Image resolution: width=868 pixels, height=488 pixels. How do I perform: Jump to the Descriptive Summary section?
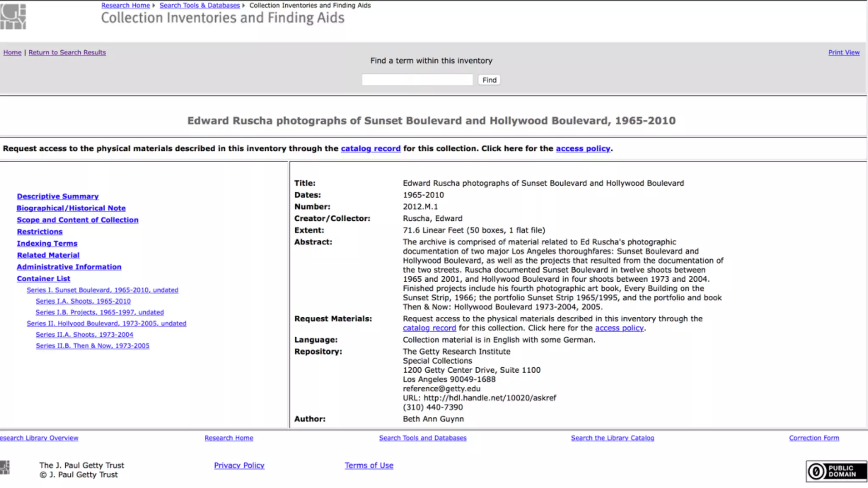pos(58,197)
